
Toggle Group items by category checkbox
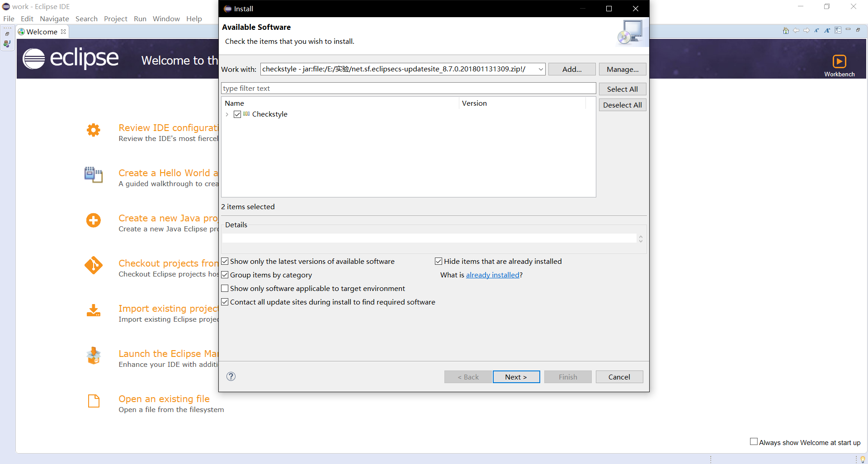[x=225, y=275]
